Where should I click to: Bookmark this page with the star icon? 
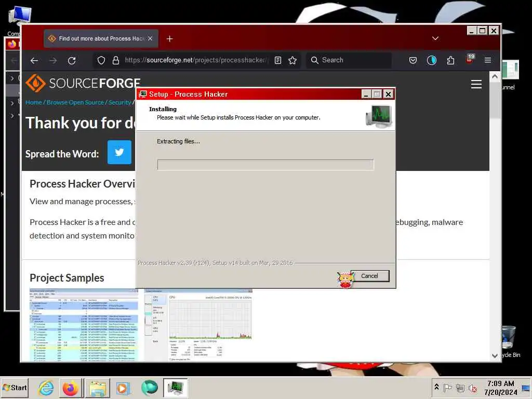click(292, 60)
